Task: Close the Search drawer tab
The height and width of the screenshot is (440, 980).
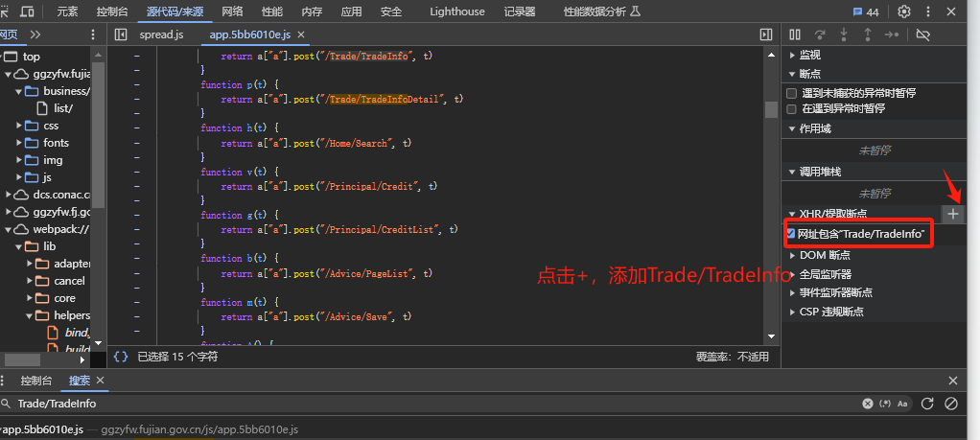Action: pyautogui.click(x=100, y=380)
